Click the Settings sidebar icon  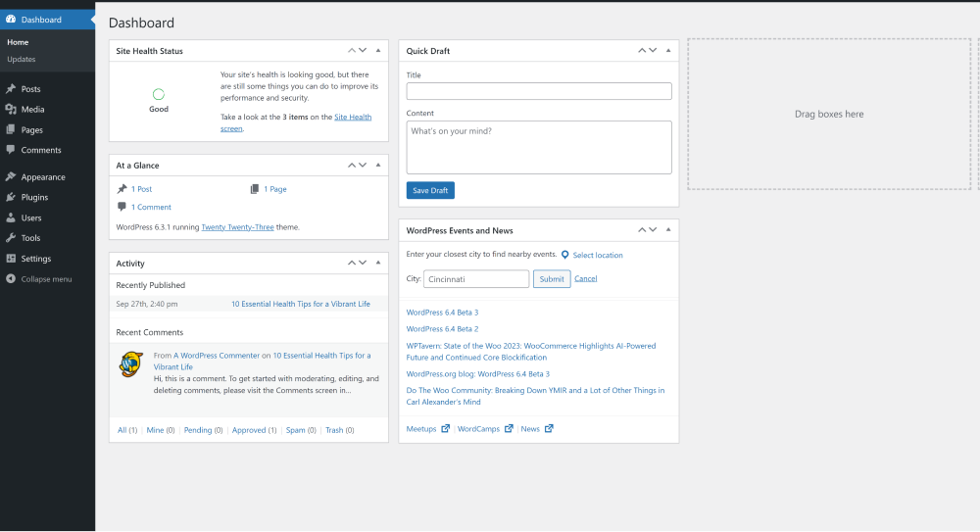point(11,259)
